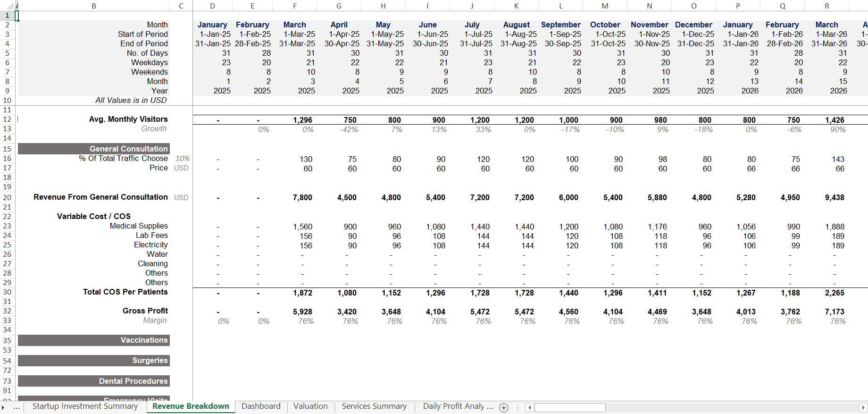Image resolution: width=868 pixels, height=414 pixels.
Task: Select column R header
Action: click(827, 6)
